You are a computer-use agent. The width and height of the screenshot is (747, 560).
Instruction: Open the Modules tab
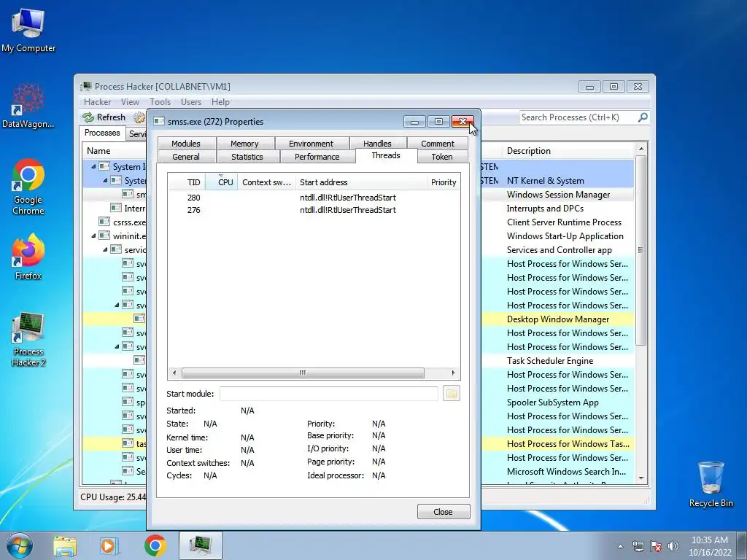click(186, 144)
